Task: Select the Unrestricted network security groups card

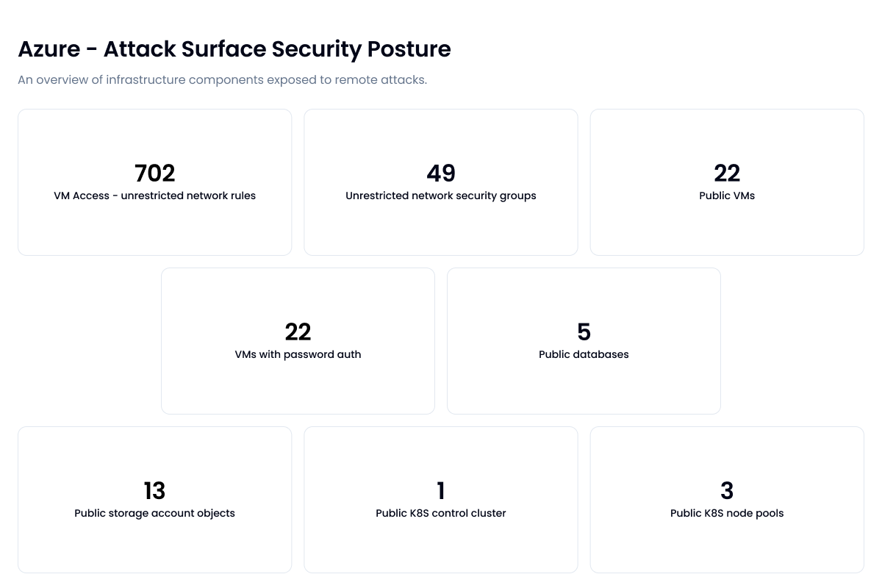Action: point(441,182)
